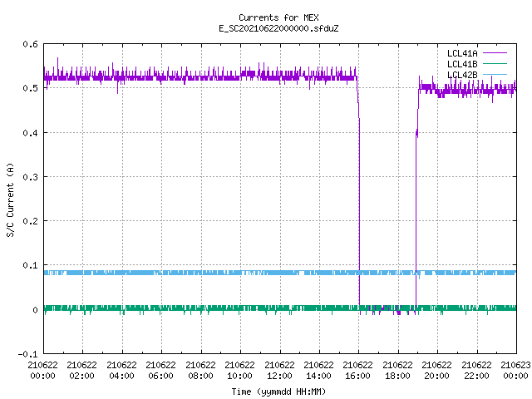This screenshot has width=532, height=399.
Task: Click the y-axis tick value 0
Action: [x=35, y=310]
